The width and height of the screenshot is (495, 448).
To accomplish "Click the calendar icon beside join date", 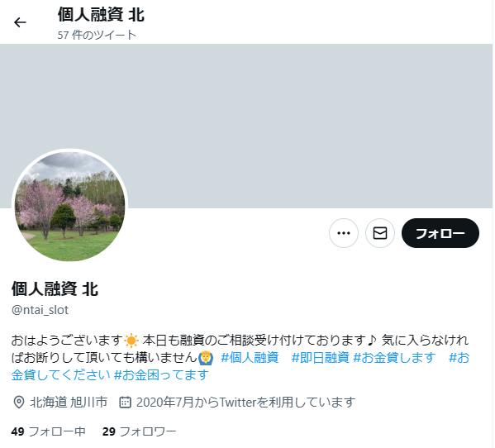I will tap(125, 403).
